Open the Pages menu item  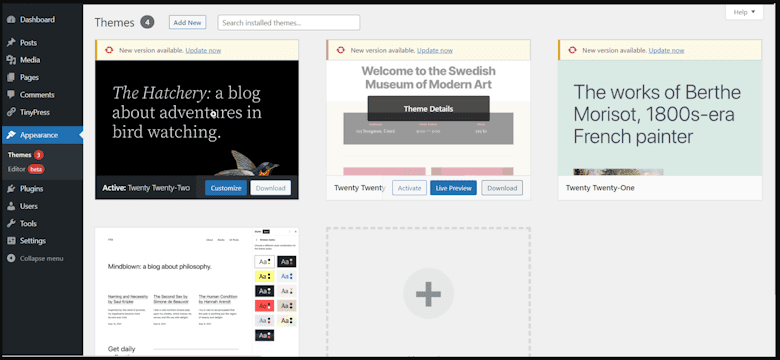(x=42, y=78)
